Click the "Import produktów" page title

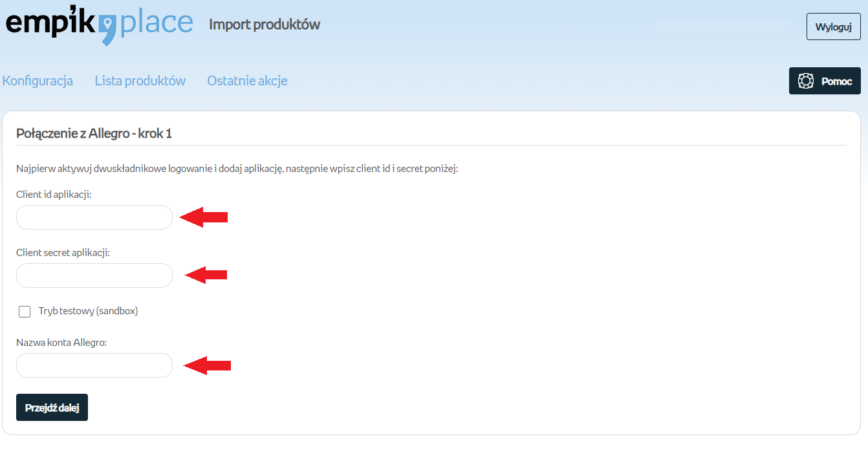[265, 25]
